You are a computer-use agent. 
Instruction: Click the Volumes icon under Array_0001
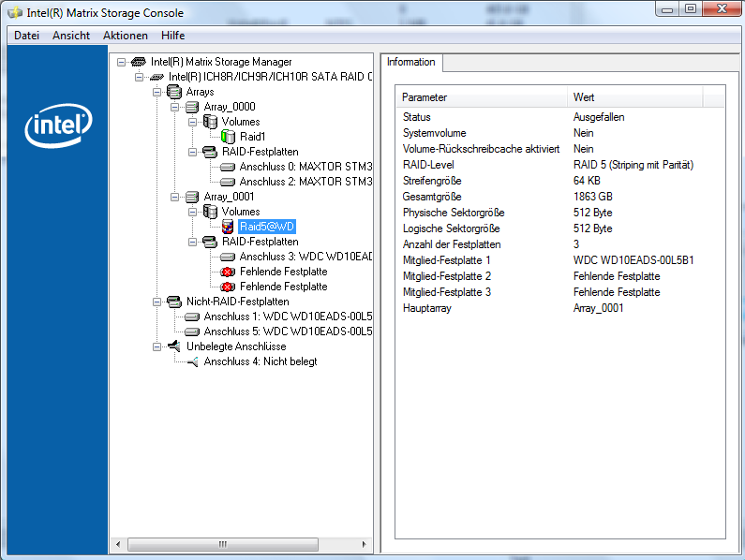click(210, 212)
